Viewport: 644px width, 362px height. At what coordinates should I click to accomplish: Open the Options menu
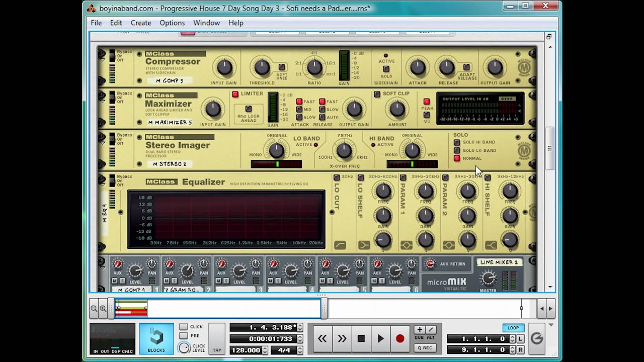pyautogui.click(x=172, y=23)
